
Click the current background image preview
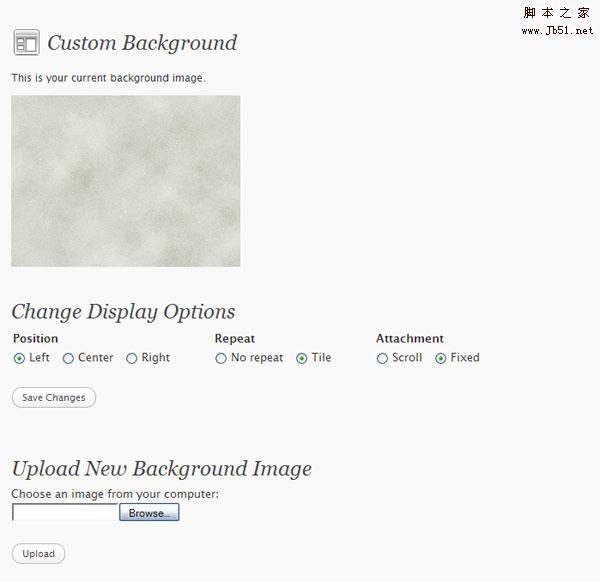click(126, 181)
